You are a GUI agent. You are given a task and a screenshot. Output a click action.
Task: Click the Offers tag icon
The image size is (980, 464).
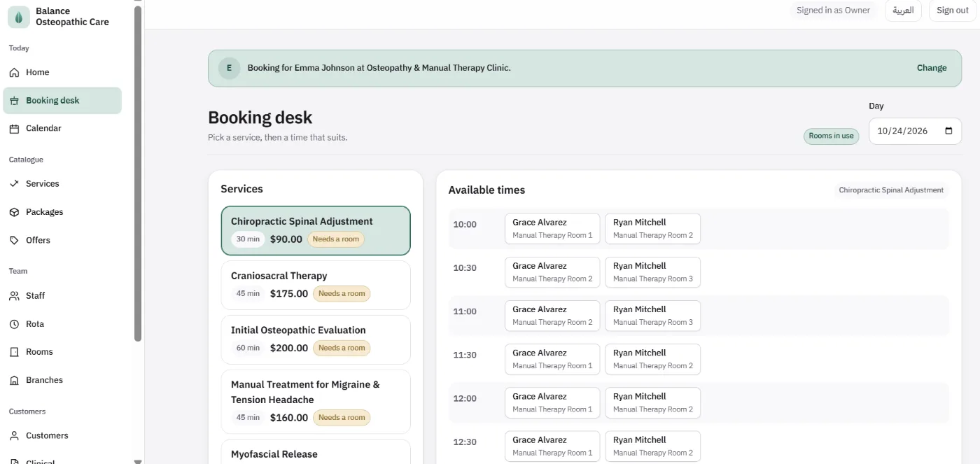click(14, 240)
